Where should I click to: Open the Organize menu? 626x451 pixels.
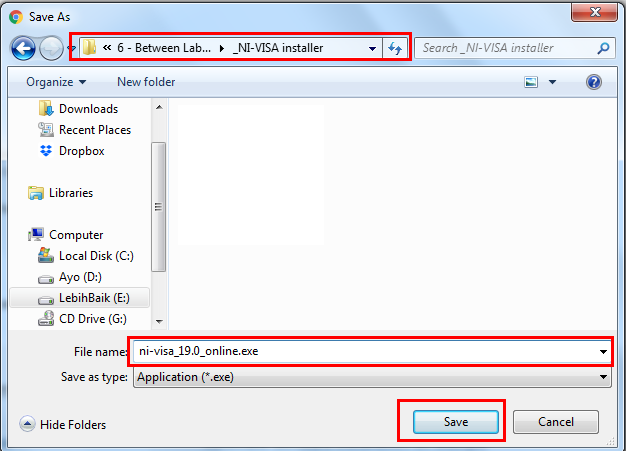56,82
